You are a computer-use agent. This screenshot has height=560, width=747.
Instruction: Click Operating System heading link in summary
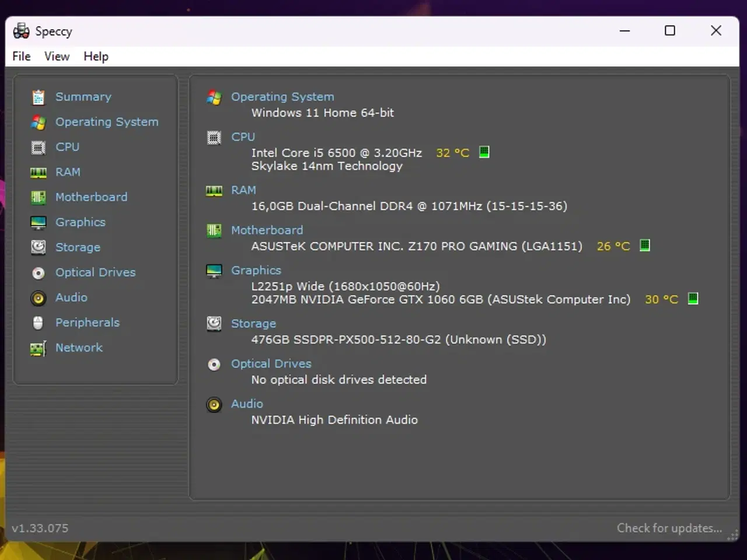pyautogui.click(x=282, y=97)
